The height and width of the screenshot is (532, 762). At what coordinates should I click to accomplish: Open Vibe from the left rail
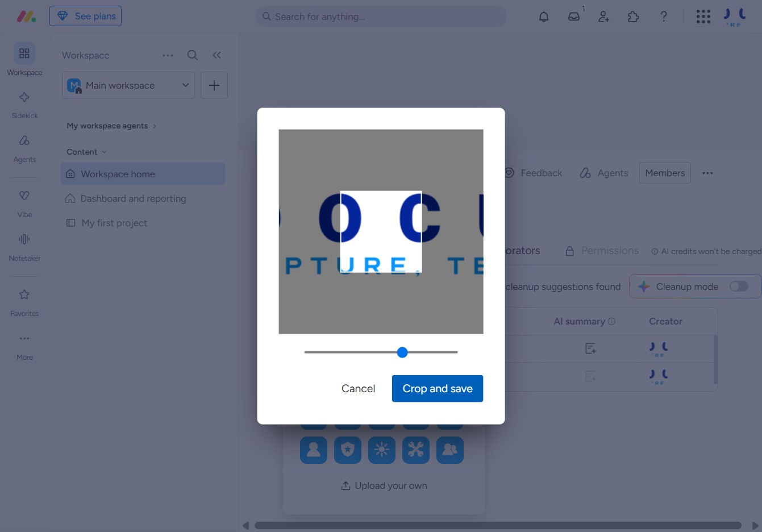pyautogui.click(x=24, y=202)
